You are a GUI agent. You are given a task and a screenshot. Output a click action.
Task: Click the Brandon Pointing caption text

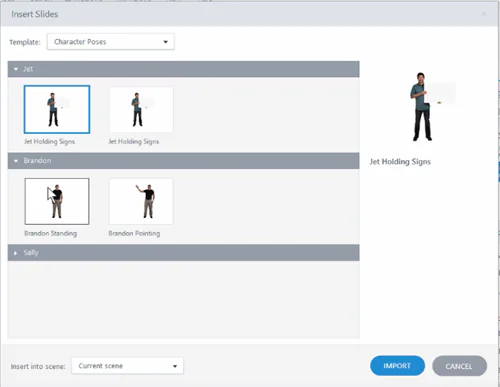[x=134, y=233]
